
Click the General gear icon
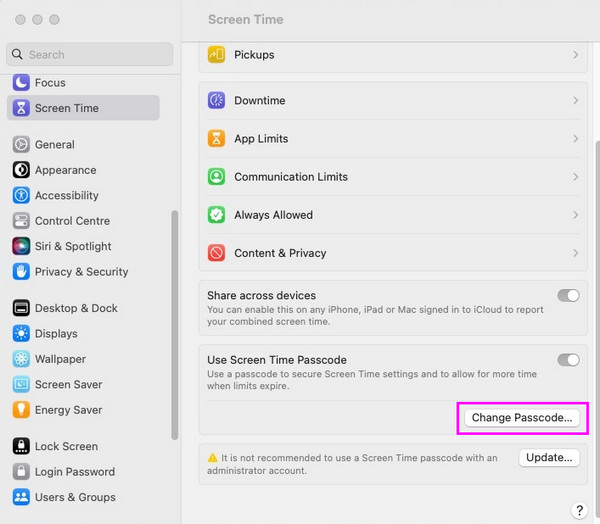coord(21,144)
